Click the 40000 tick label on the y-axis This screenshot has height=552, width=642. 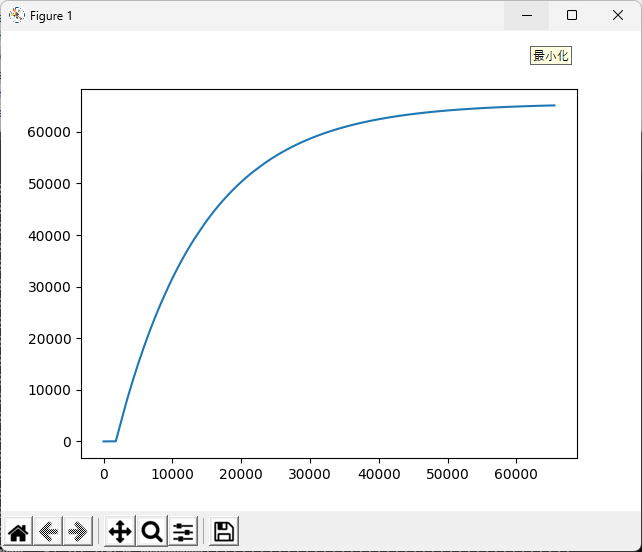click(x=49, y=235)
